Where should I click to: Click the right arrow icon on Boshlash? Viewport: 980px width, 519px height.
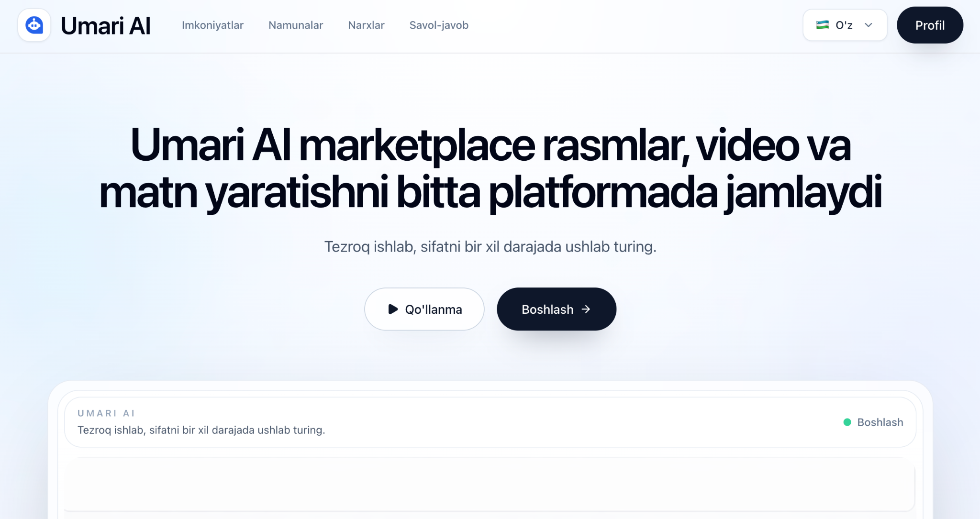(x=586, y=309)
